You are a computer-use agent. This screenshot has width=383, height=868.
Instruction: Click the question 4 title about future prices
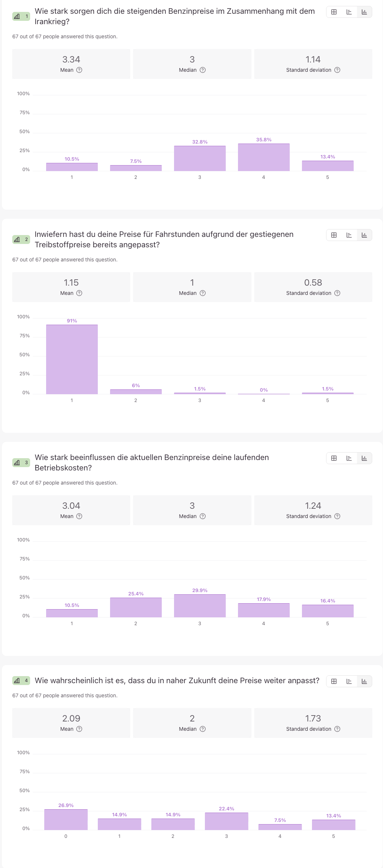tap(177, 681)
